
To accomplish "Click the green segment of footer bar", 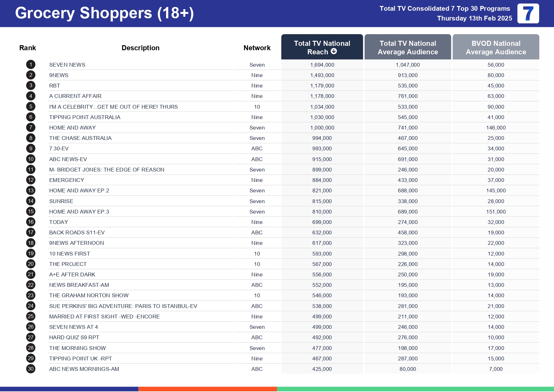I will pos(415,389).
